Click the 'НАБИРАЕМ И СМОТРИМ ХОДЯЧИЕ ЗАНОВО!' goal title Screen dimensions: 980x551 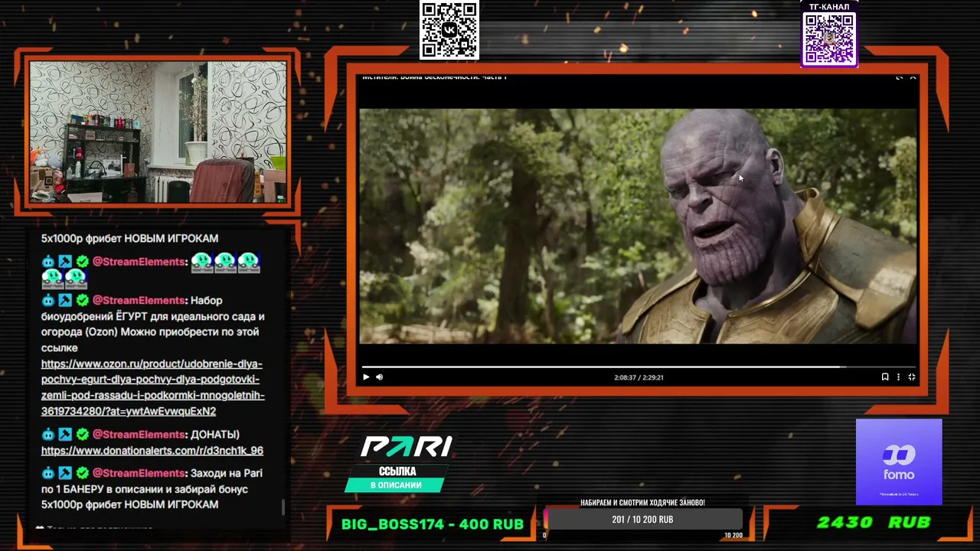[x=642, y=503]
